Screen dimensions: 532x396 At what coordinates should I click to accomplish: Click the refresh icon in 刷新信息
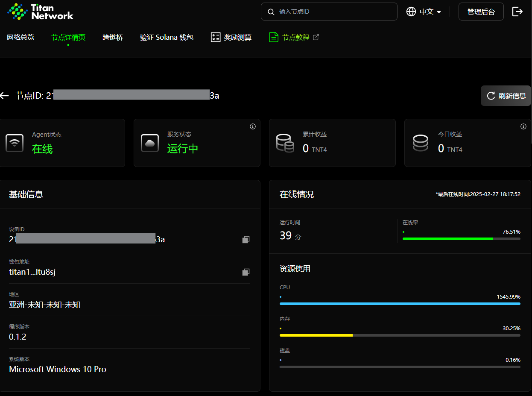coord(491,96)
